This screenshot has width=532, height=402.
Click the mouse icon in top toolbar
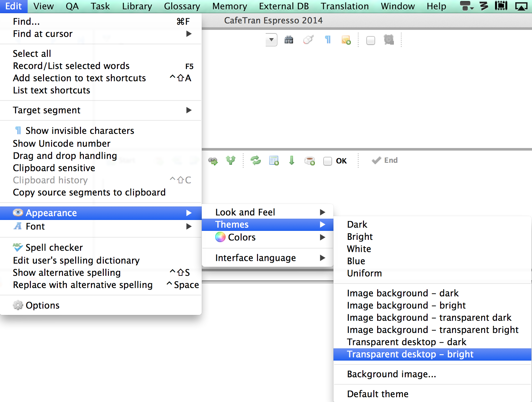coord(308,40)
